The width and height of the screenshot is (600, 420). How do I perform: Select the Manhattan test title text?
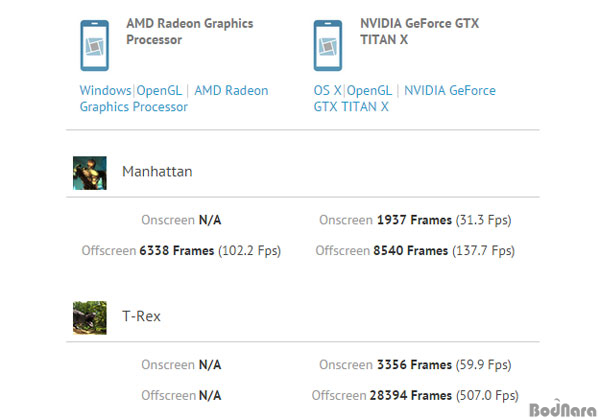157,172
